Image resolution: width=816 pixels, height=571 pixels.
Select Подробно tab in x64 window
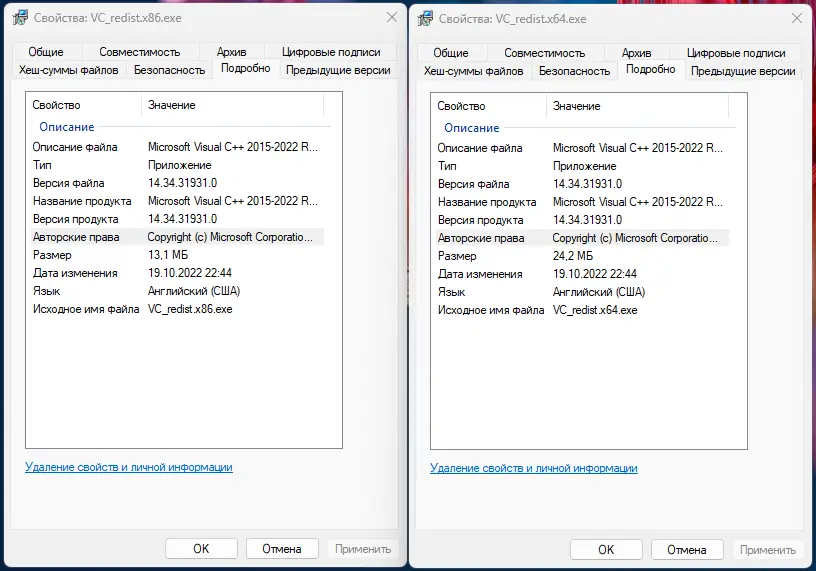coord(651,69)
